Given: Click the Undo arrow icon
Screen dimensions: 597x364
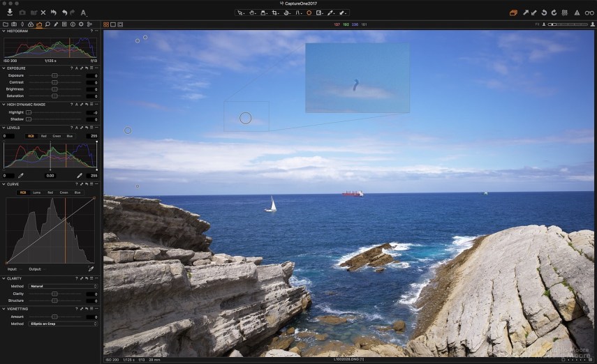Looking at the screenshot, I should click(64, 13).
